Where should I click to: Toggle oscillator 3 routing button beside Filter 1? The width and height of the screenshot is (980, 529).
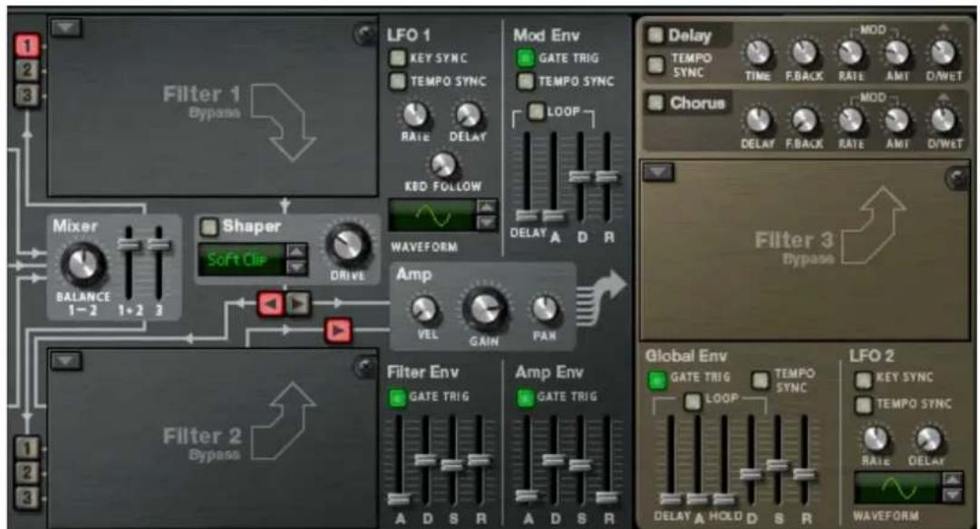27,95
